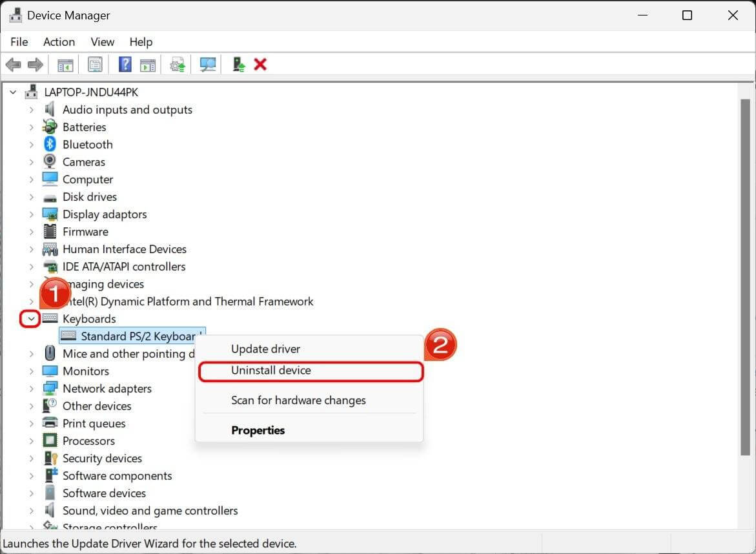Open the View menu
Screen dimensions: 756x554
(102, 41)
